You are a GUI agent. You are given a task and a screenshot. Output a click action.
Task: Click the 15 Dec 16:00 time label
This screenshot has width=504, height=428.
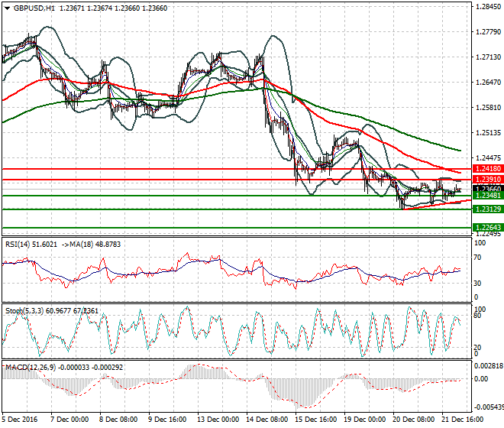pyautogui.click(x=316, y=420)
